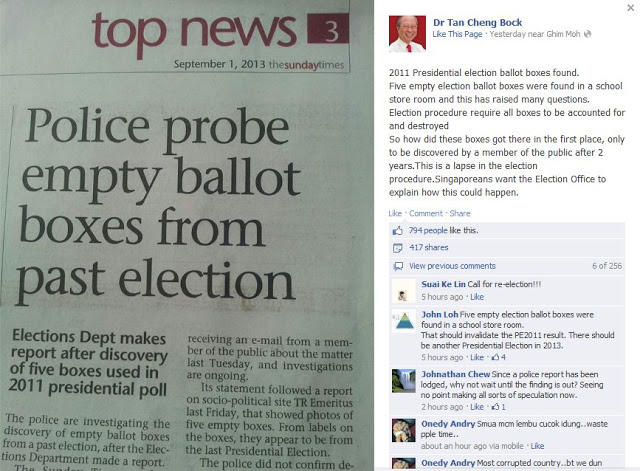Open the 417 shares list
The height and width of the screenshot is (471, 640).
point(429,247)
